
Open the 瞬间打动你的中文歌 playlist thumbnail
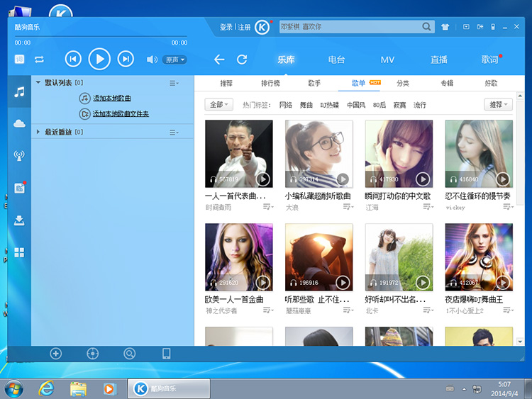point(399,154)
